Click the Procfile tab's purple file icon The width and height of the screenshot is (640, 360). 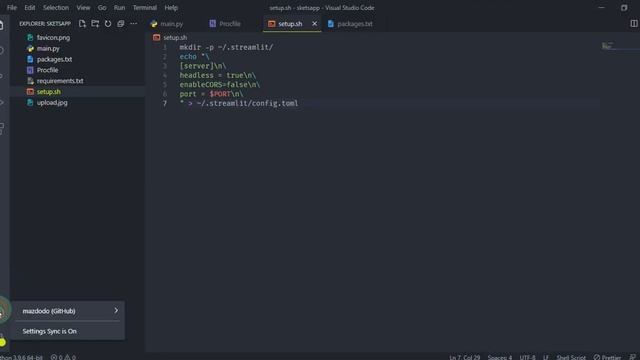tap(213, 24)
